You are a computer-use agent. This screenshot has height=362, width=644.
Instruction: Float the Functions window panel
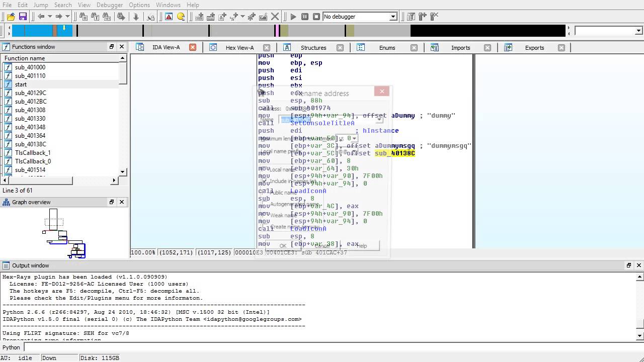tap(112, 47)
